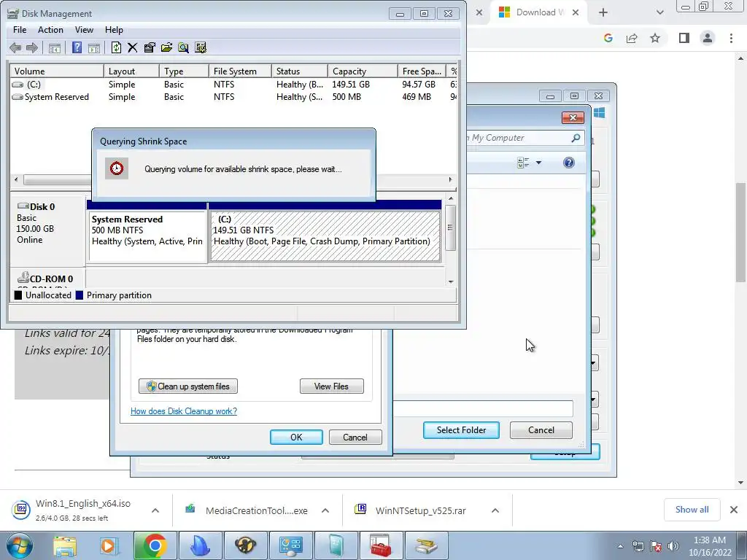Expand options for Win8.1_English_x64.iso download
This screenshot has height=560, width=747.
155,510
